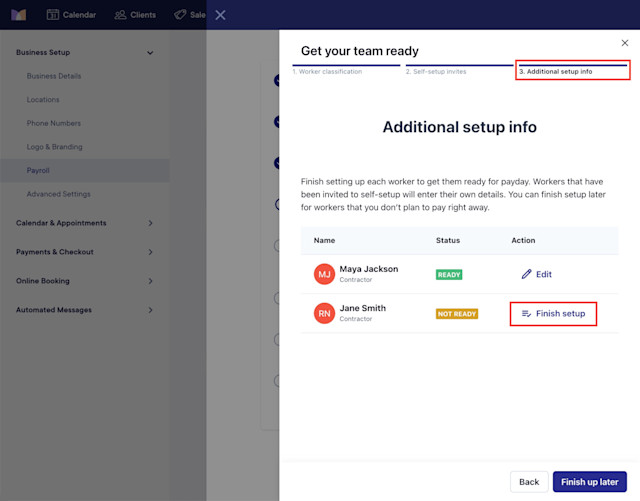Expand Automated Messages section

click(x=150, y=310)
